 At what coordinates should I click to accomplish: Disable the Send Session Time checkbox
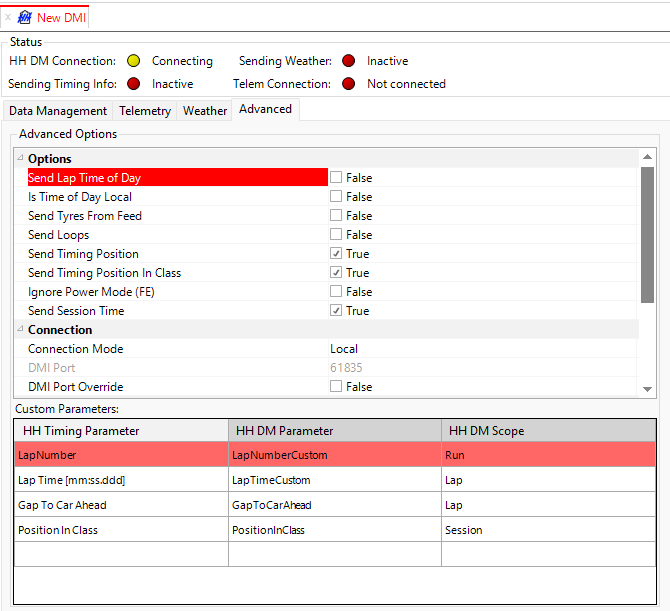pyautogui.click(x=336, y=311)
